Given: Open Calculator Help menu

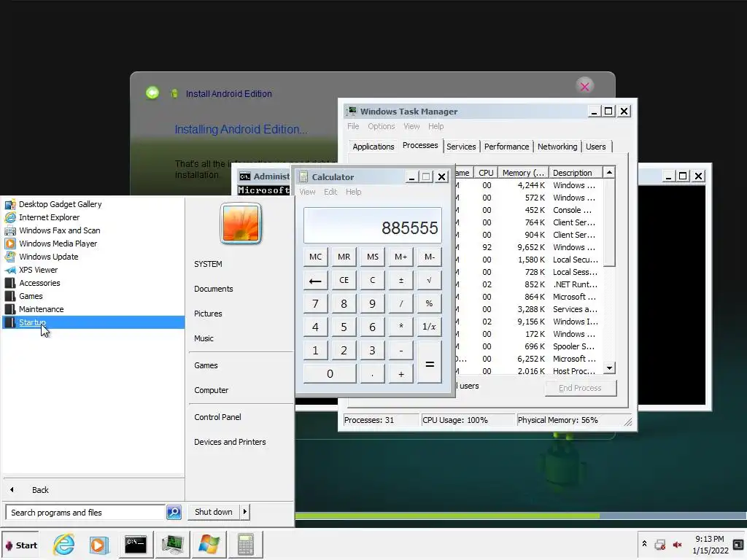Looking at the screenshot, I should (354, 192).
